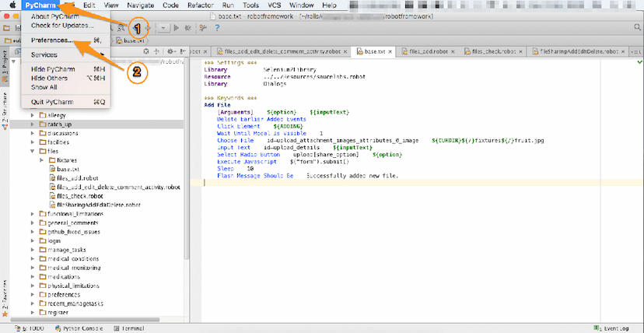This screenshot has height=333, width=644.
Task: Click the Open folder toolbar icon
Action: [6, 28]
